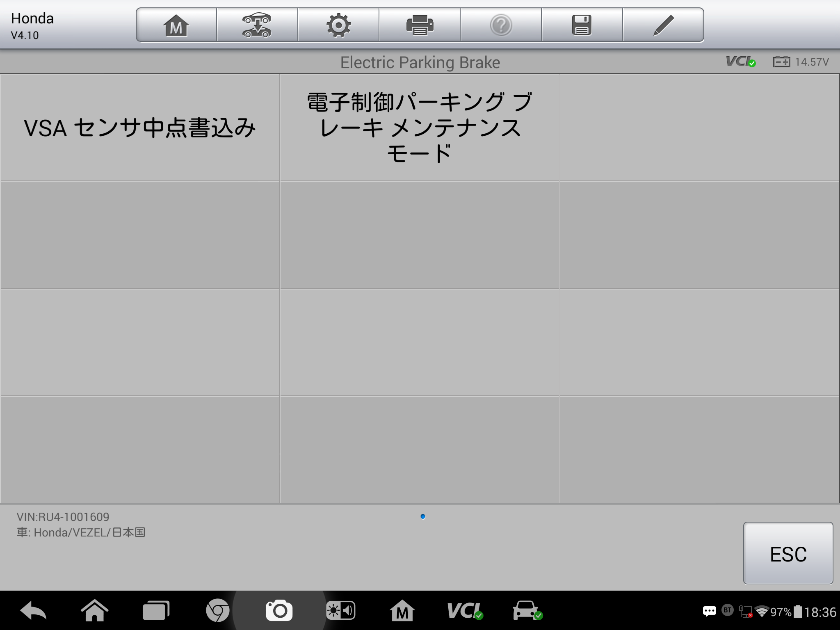The image size is (840, 630).
Task: Tap network connection error icon in tray
Action: (745, 612)
